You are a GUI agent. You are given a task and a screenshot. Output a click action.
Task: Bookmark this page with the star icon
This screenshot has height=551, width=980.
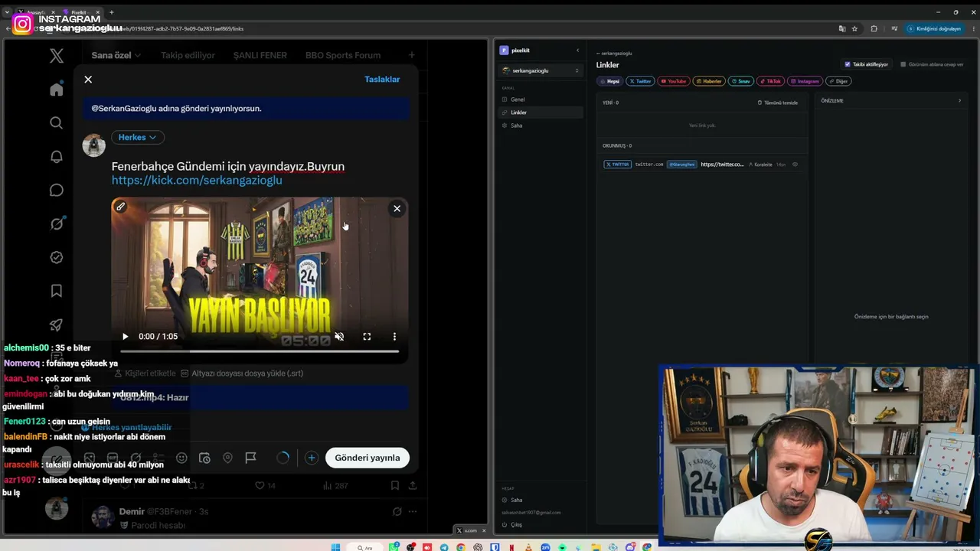[854, 29]
